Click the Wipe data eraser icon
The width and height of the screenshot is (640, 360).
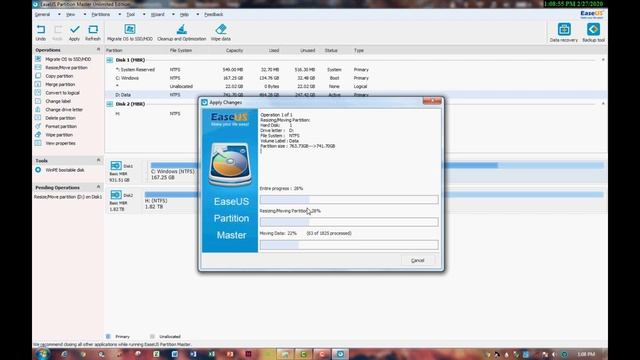tap(221, 29)
